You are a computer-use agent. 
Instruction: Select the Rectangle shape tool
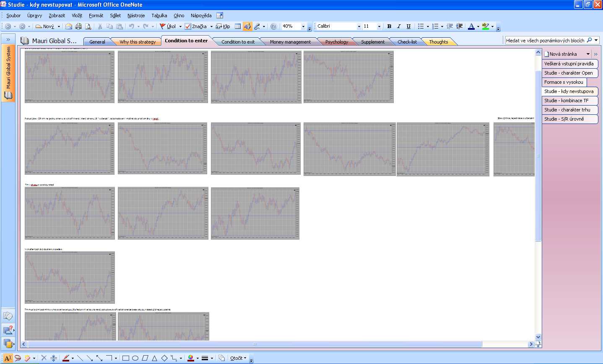click(125, 358)
